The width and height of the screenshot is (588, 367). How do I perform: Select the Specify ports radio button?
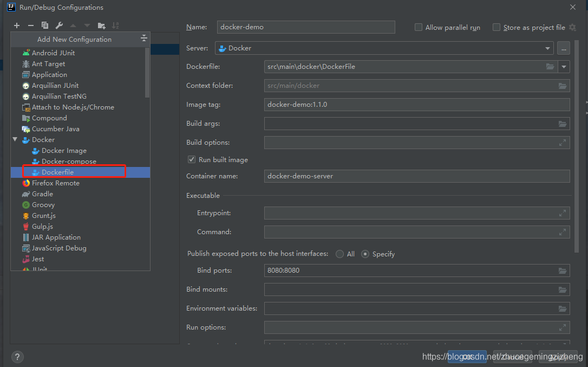coord(365,254)
